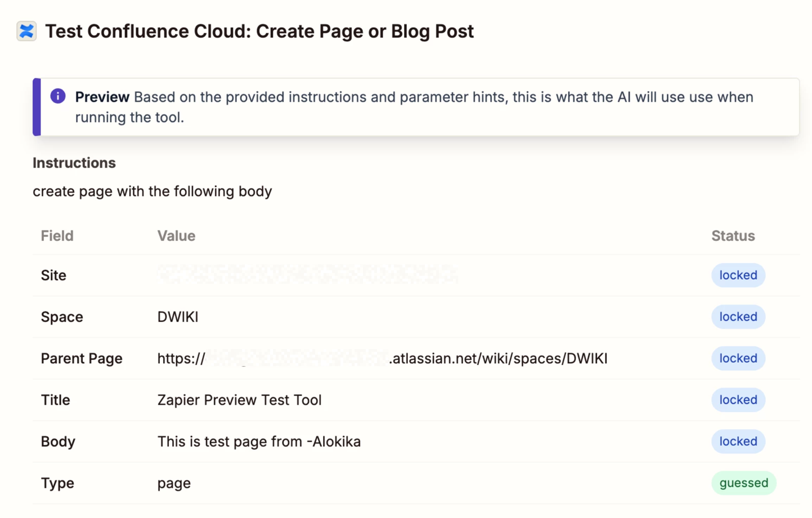Click the locked badge in Title row
The height and width of the screenshot is (518, 812).
point(738,400)
